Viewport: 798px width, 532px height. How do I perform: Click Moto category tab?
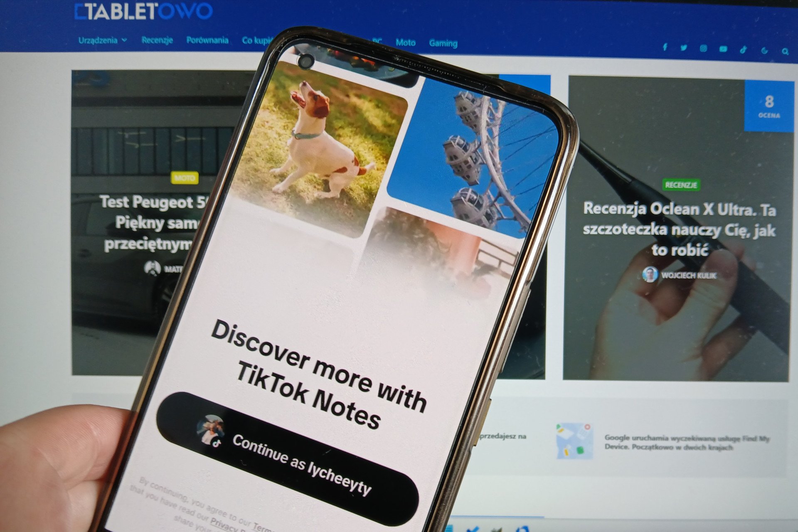click(x=406, y=40)
